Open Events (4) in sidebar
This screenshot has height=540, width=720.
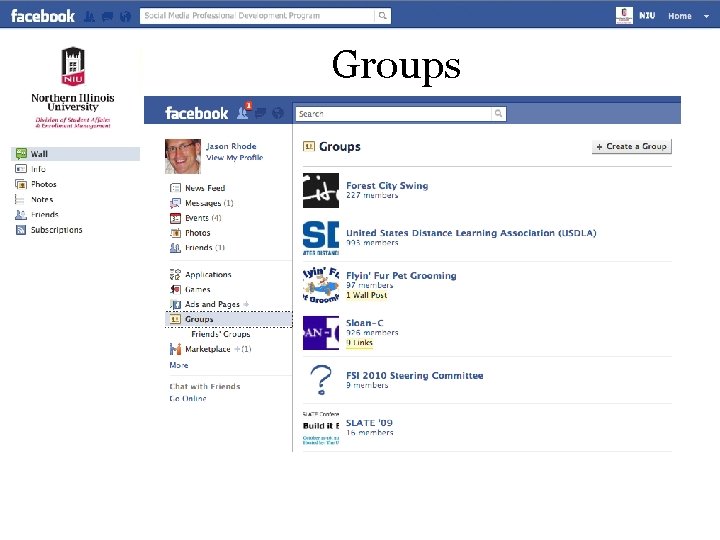click(x=203, y=218)
